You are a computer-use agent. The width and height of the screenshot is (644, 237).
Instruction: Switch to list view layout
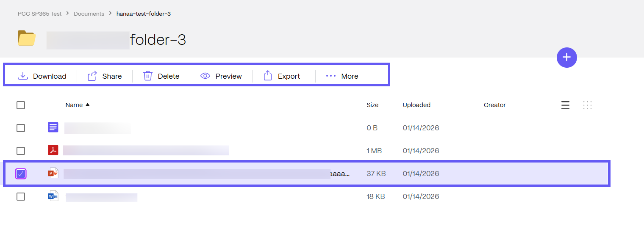565,105
